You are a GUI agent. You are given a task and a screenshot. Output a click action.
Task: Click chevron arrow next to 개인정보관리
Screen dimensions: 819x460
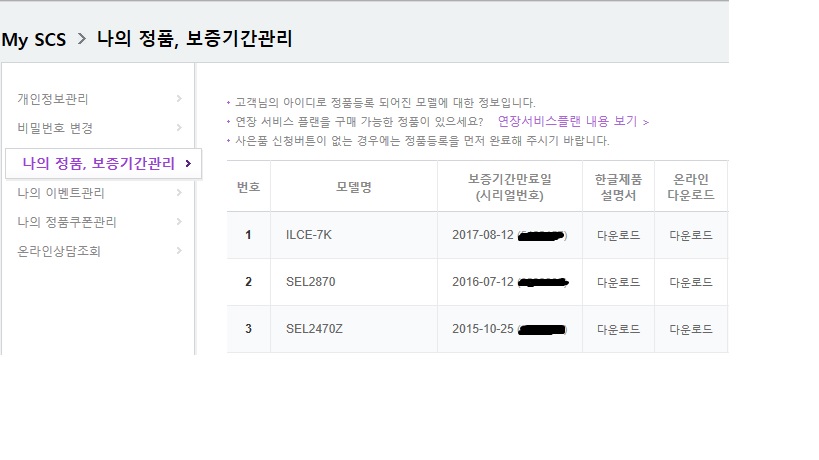(179, 99)
